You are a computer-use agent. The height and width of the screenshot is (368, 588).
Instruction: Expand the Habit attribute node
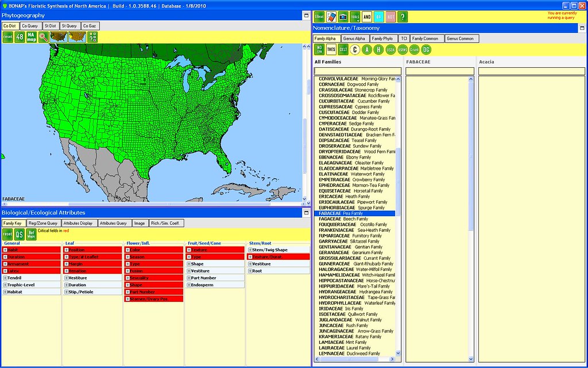[6, 250]
